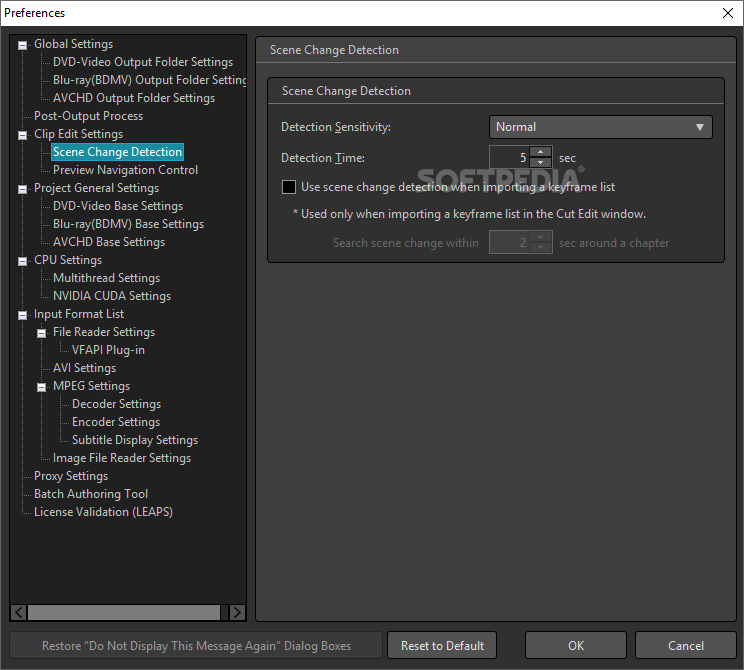The width and height of the screenshot is (744, 670).
Task: Open Proxy Settings
Action: click(x=71, y=476)
